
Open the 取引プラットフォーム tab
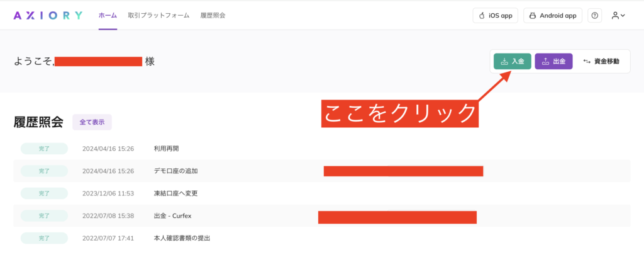158,16
